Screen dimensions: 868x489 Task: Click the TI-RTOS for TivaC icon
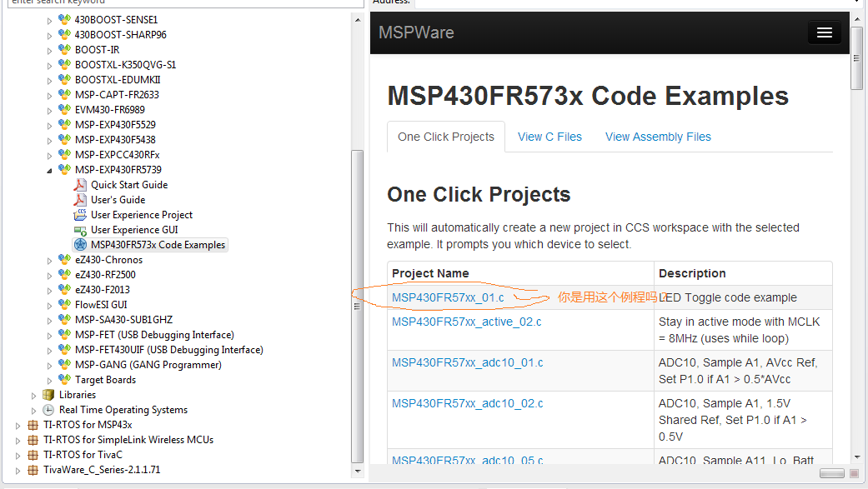[33, 455]
